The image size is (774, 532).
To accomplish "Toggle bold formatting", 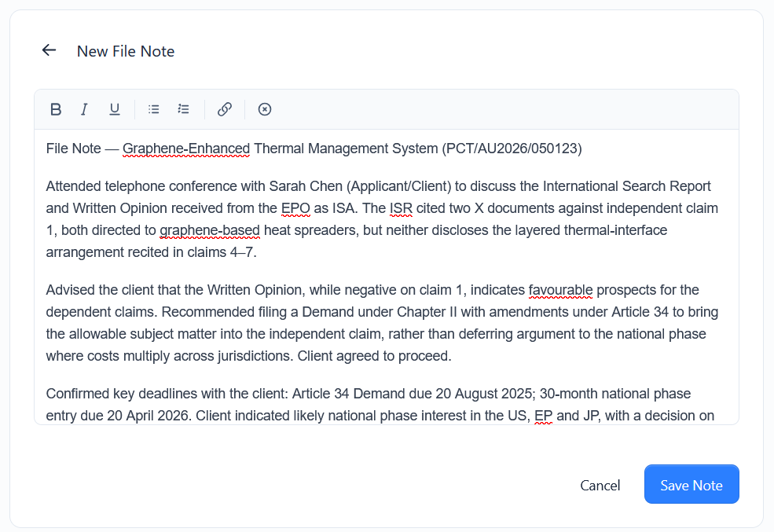I will 56,109.
